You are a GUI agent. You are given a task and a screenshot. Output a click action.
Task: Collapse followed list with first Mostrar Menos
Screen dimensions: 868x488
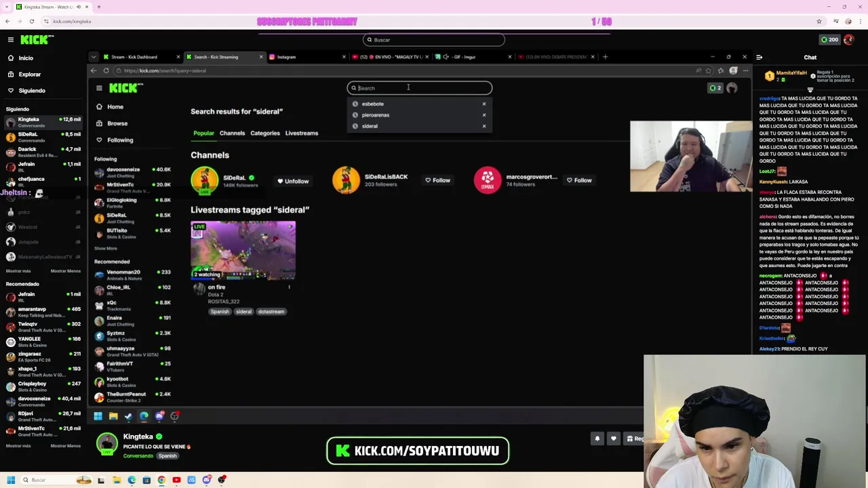coord(66,271)
